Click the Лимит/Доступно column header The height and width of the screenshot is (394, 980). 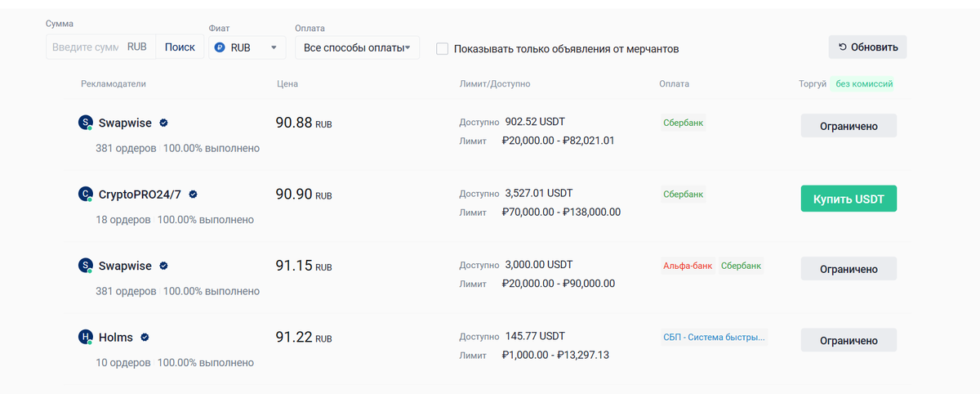[495, 83]
